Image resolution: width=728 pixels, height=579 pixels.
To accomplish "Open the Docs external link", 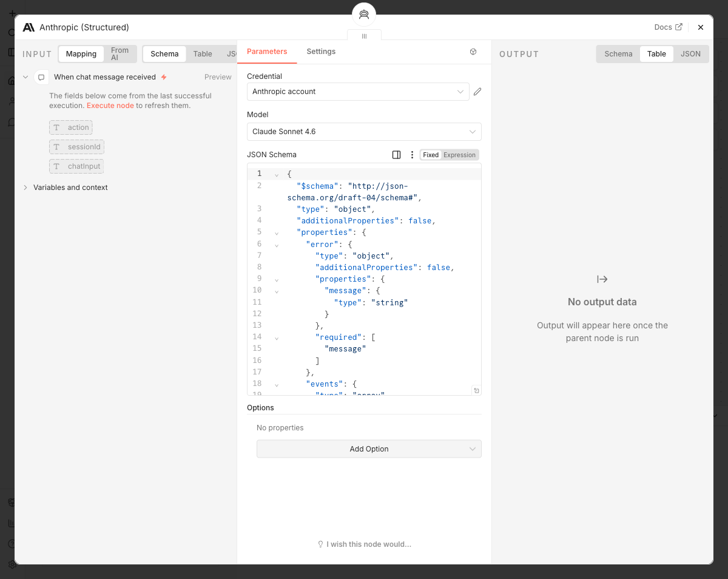I will point(668,27).
